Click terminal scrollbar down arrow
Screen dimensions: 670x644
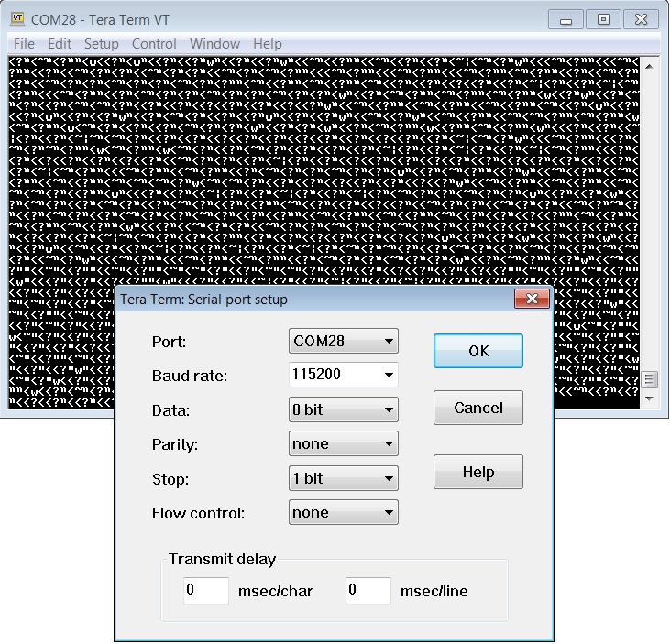649,398
